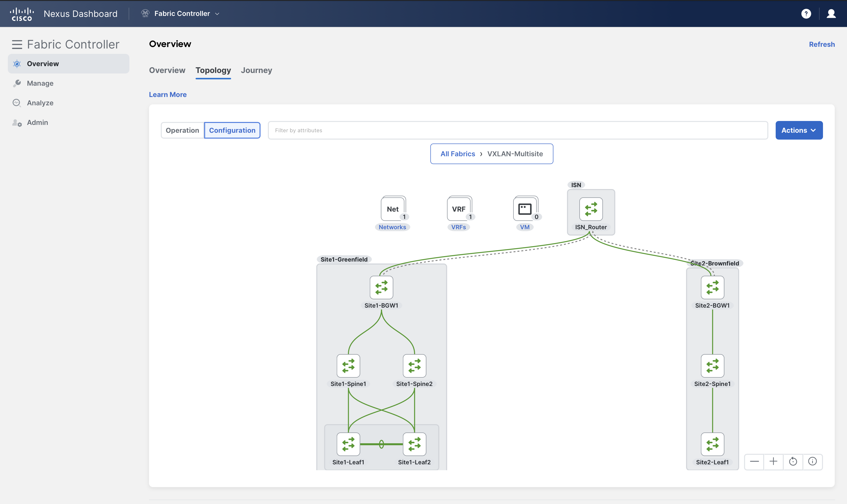Switch to the Journey tab
This screenshot has width=847, height=504.
[256, 70]
